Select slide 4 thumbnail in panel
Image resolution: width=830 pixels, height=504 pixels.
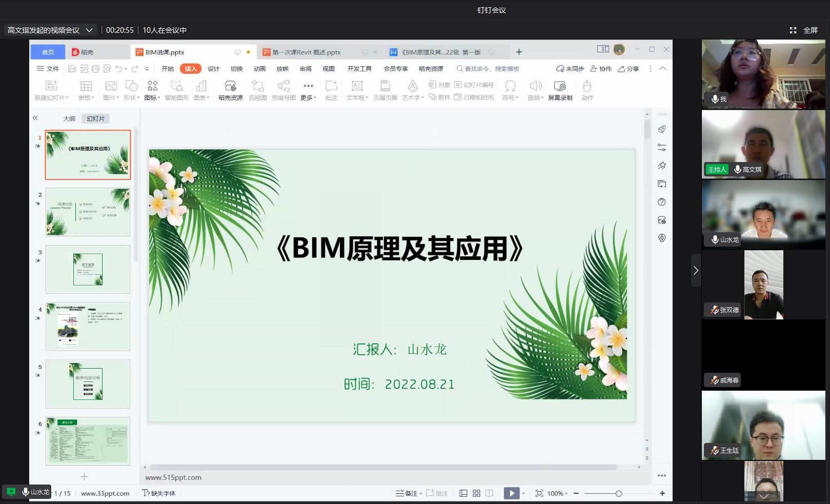[88, 327]
